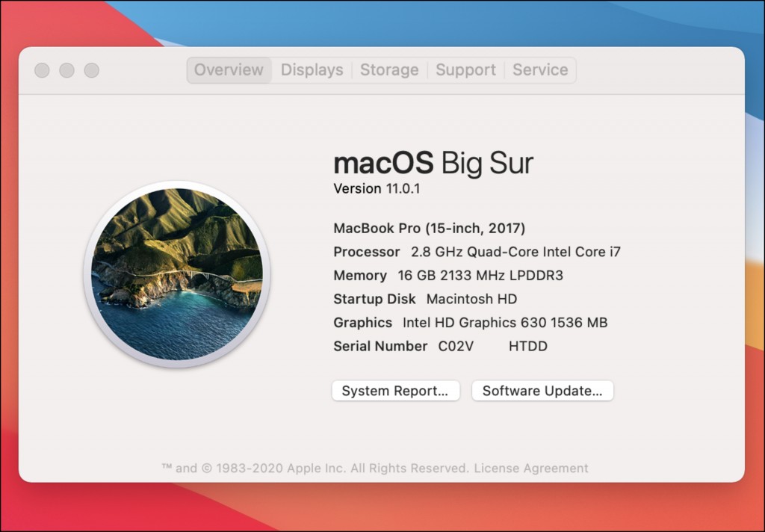Click the macOS Big Sur title

tap(433, 163)
